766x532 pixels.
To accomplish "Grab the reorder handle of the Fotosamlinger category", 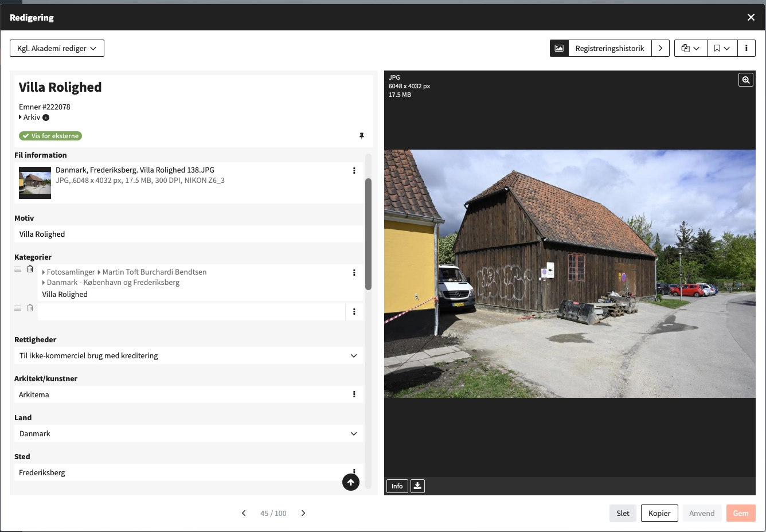I will click(18, 269).
